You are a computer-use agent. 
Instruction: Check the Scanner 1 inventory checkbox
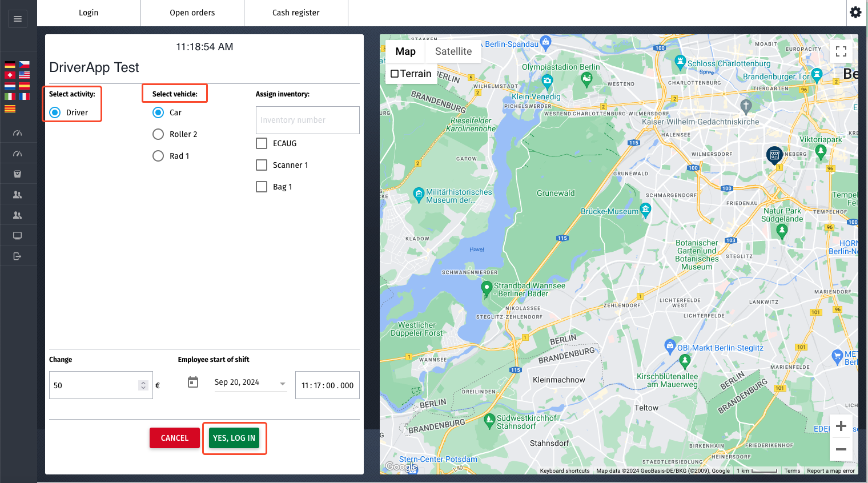click(x=262, y=165)
